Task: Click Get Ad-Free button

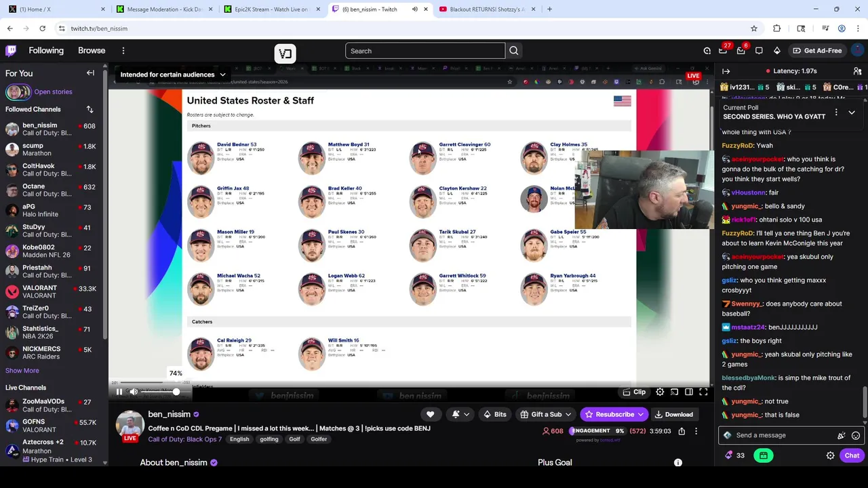Action: coord(816,50)
